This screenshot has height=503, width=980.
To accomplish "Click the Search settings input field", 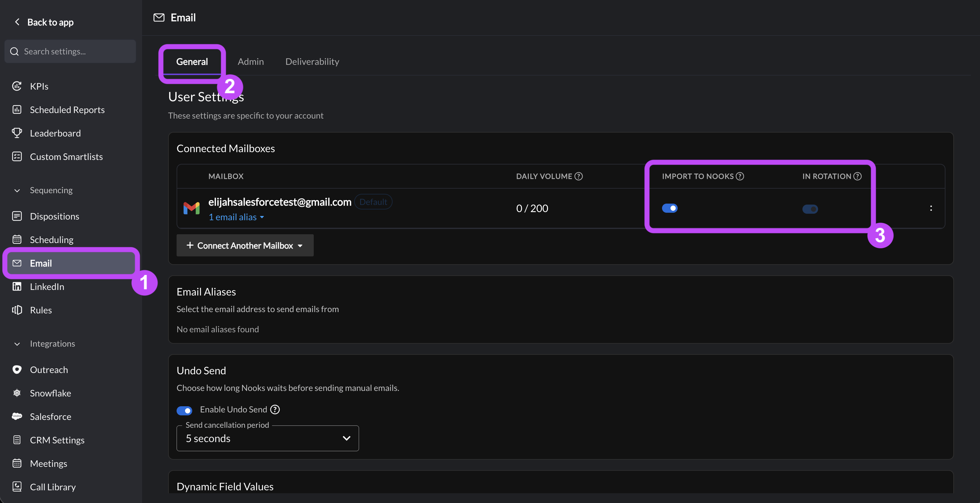I will (70, 51).
